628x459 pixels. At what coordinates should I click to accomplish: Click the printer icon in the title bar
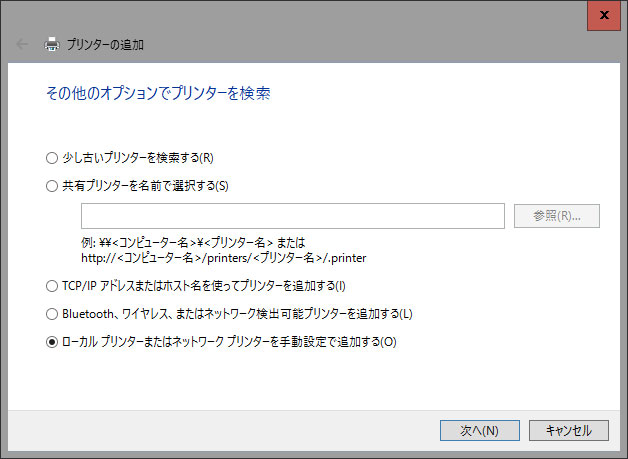coord(52,44)
